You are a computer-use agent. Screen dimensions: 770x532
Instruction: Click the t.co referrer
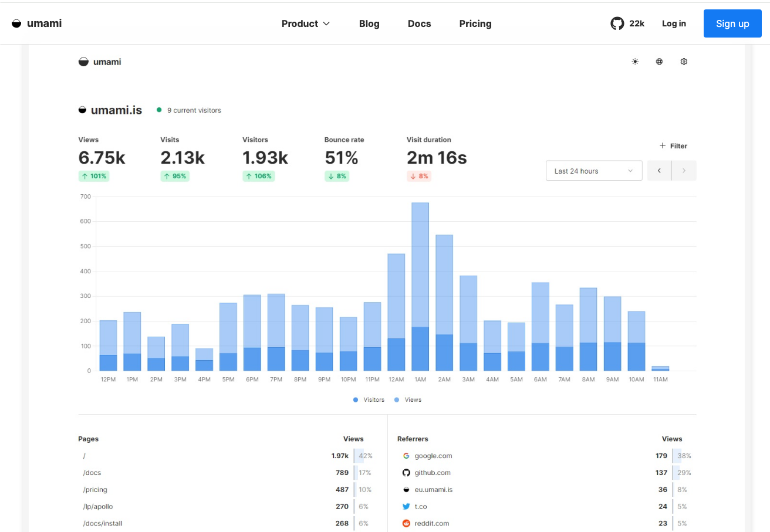tap(421, 506)
